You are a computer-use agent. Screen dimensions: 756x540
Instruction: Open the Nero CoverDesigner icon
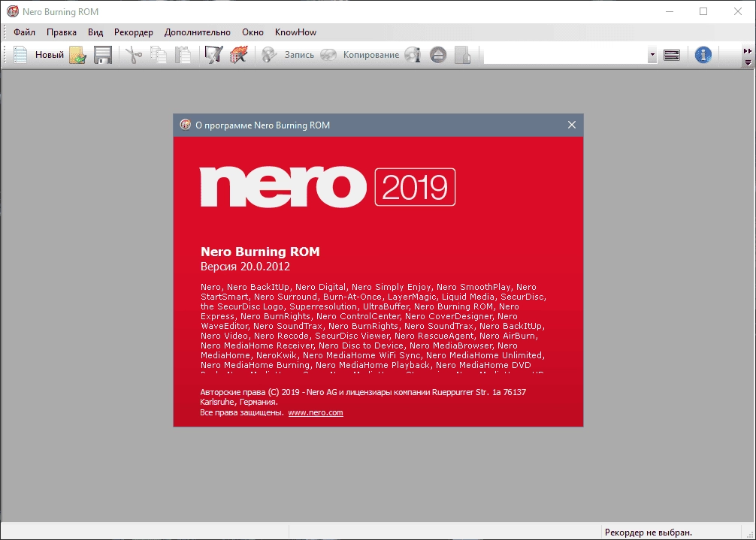click(x=213, y=55)
